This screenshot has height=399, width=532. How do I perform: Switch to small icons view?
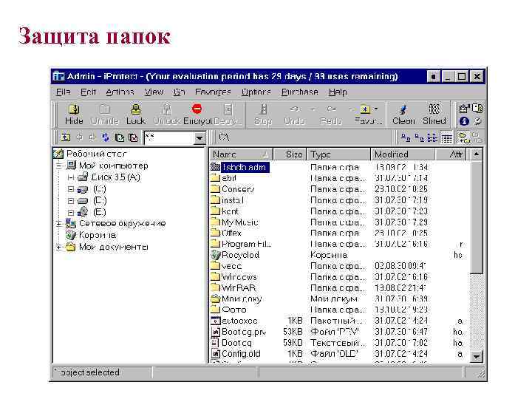click(420, 137)
